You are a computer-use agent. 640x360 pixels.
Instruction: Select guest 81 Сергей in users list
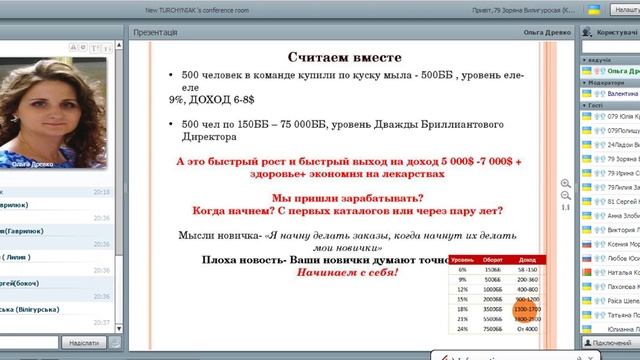(x=611, y=201)
